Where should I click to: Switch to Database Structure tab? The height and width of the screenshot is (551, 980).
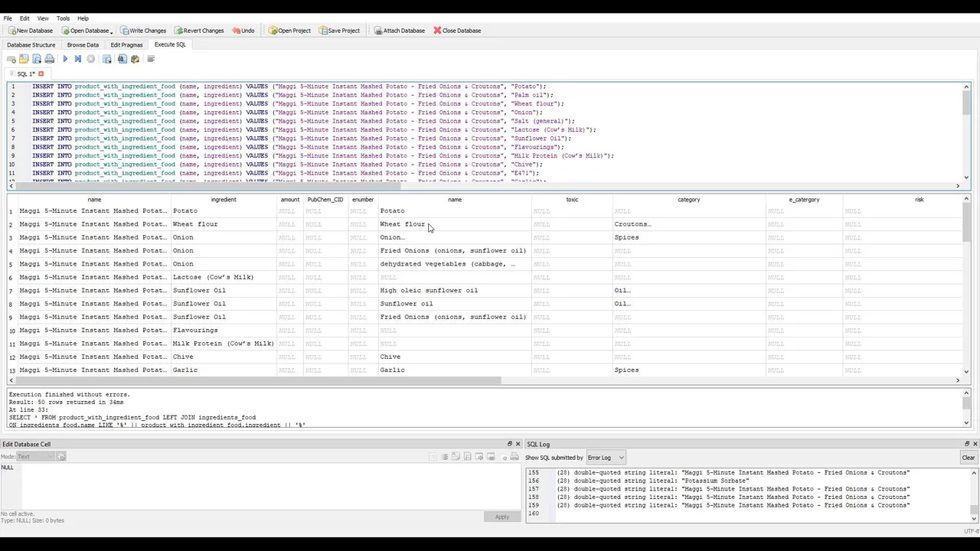tap(31, 45)
